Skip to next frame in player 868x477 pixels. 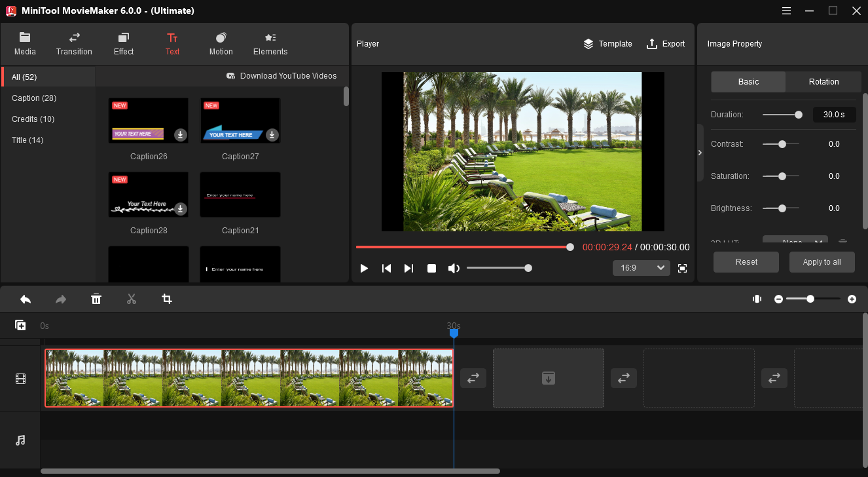pos(408,268)
